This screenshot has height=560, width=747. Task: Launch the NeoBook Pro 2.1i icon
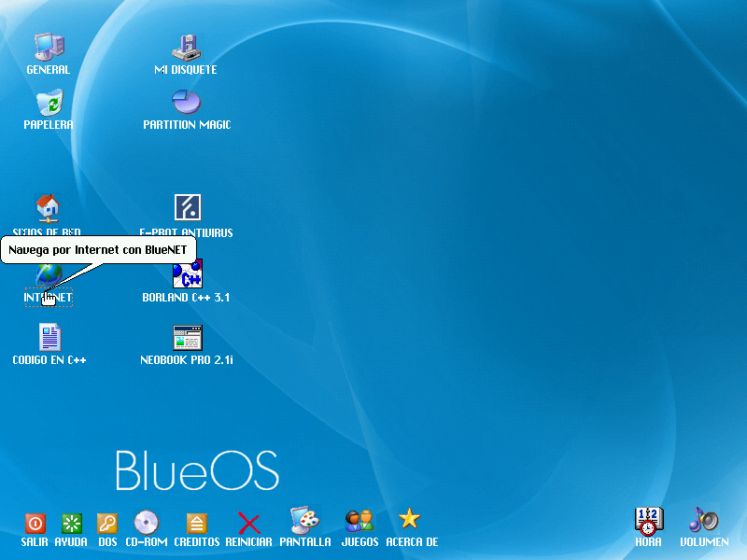(188, 337)
